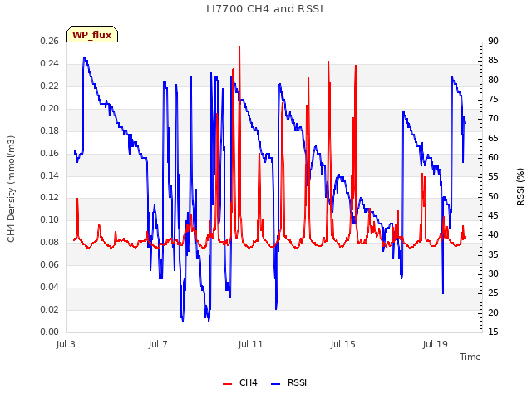The width and height of the screenshot is (532, 399).
Task: Click the 20 RSSI axis tick label
Action: pyautogui.click(x=493, y=313)
